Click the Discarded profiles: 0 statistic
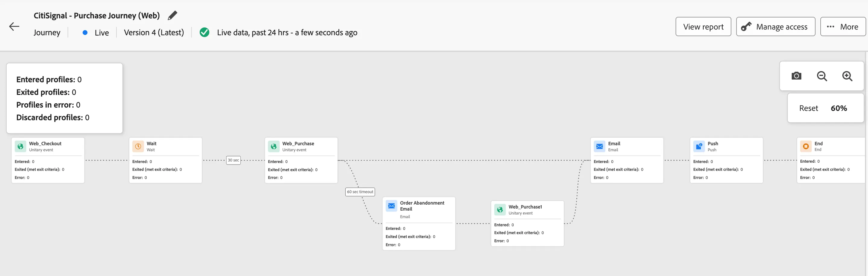This screenshot has height=276, width=868. click(x=53, y=118)
